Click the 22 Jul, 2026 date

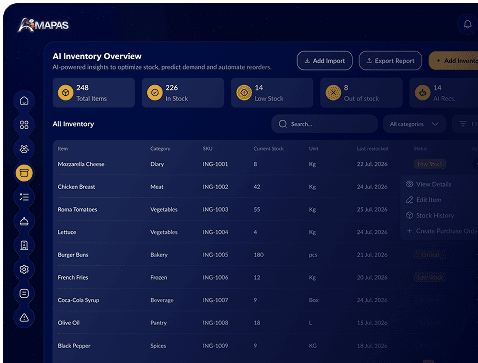(372, 164)
